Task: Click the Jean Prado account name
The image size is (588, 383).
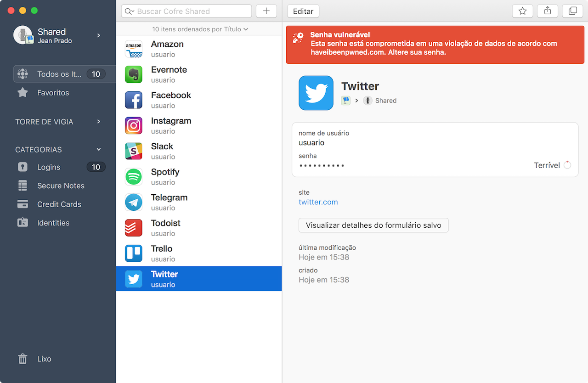Action: pyautogui.click(x=55, y=41)
